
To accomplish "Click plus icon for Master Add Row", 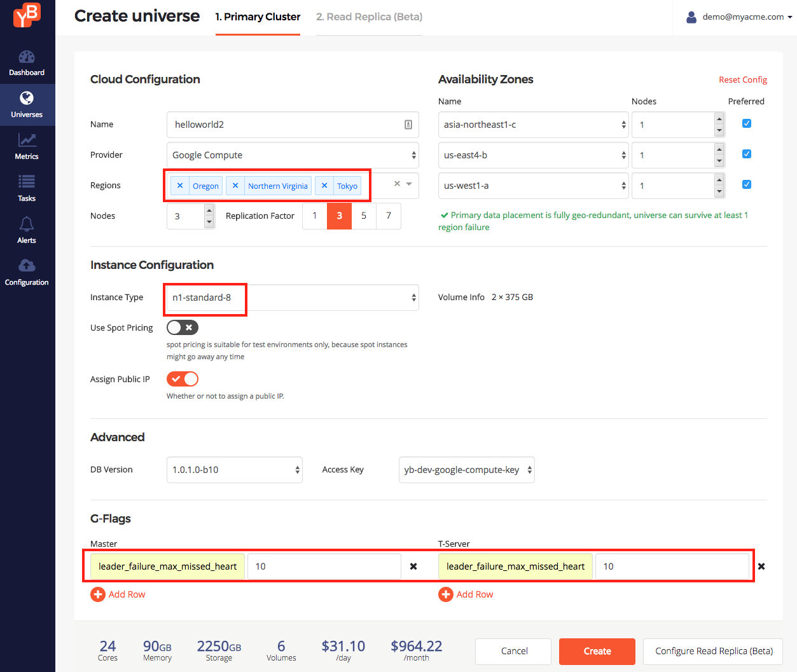I will [x=98, y=594].
